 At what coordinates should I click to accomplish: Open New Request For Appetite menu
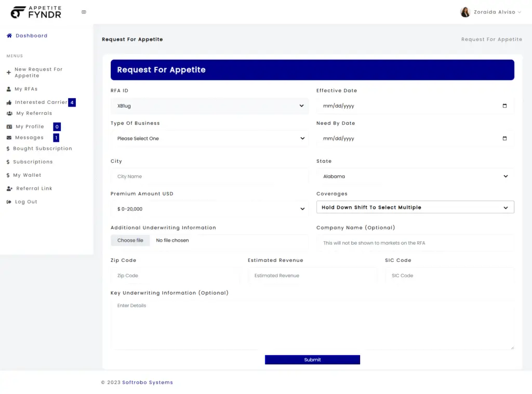coord(38,72)
